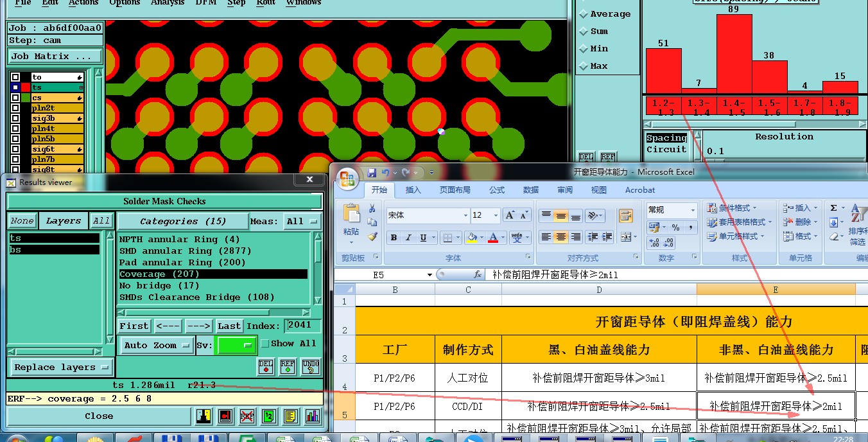
Task: Click green color swatch of cs layer
Action: tap(25, 98)
